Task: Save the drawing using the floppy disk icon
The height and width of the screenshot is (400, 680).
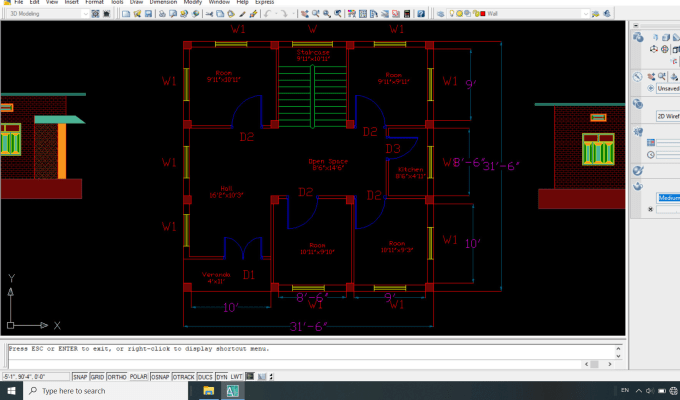Action: pos(148,14)
